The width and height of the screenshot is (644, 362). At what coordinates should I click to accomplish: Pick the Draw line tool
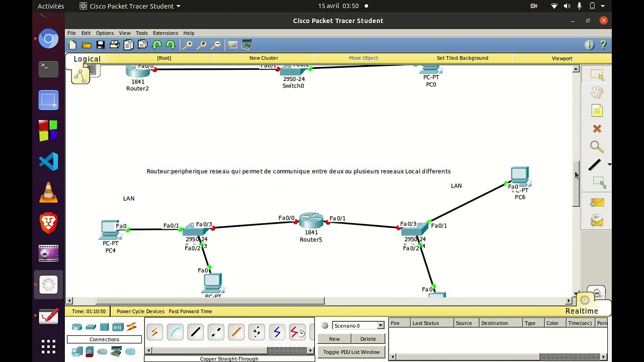point(595,164)
